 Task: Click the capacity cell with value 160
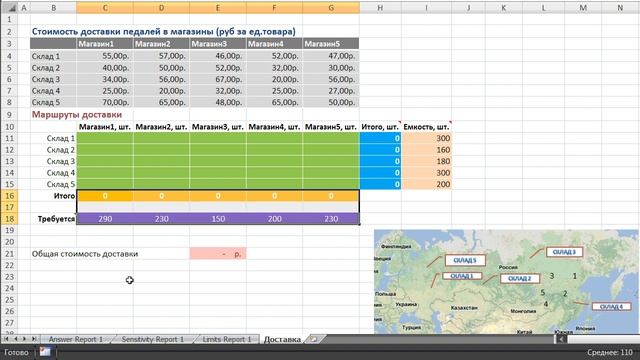[426, 150]
